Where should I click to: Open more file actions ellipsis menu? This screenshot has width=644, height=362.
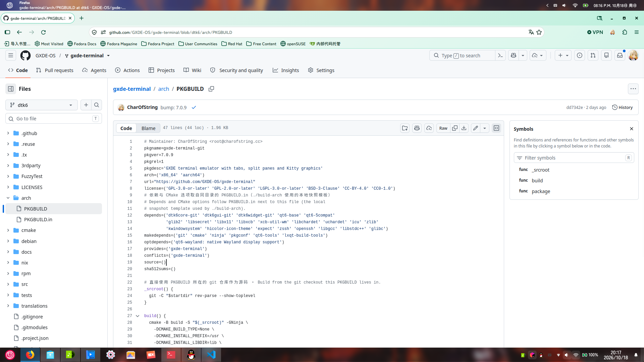pyautogui.click(x=633, y=89)
